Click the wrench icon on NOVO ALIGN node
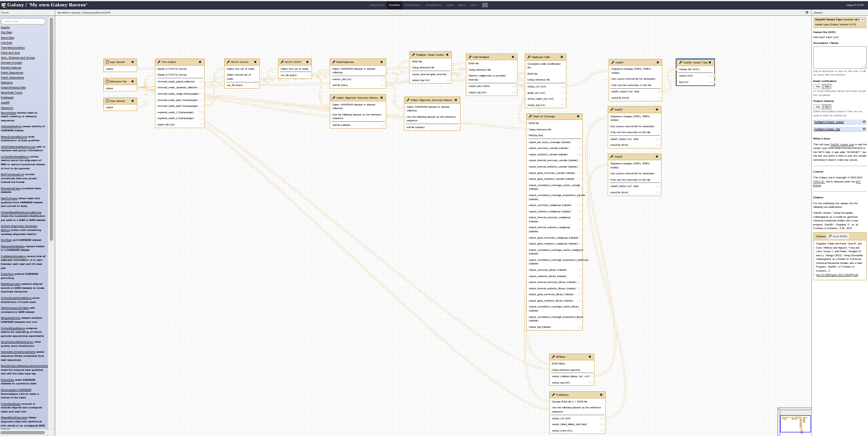The height and width of the screenshot is (436, 868). coord(228,62)
